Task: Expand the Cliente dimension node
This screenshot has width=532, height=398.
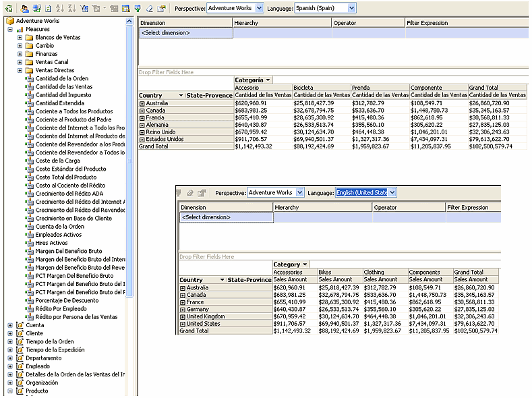Action: (x=10, y=333)
